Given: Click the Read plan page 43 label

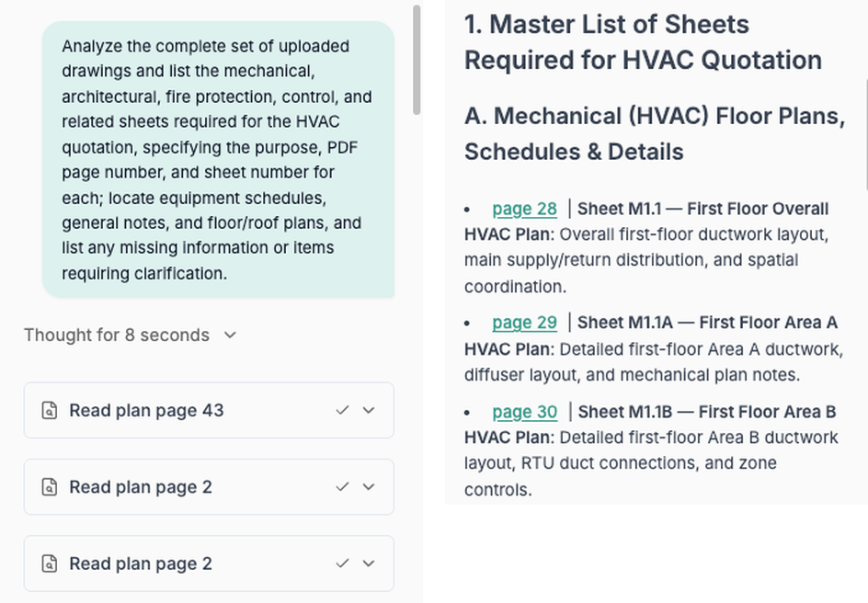Looking at the screenshot, I should (x=146, y=411).
